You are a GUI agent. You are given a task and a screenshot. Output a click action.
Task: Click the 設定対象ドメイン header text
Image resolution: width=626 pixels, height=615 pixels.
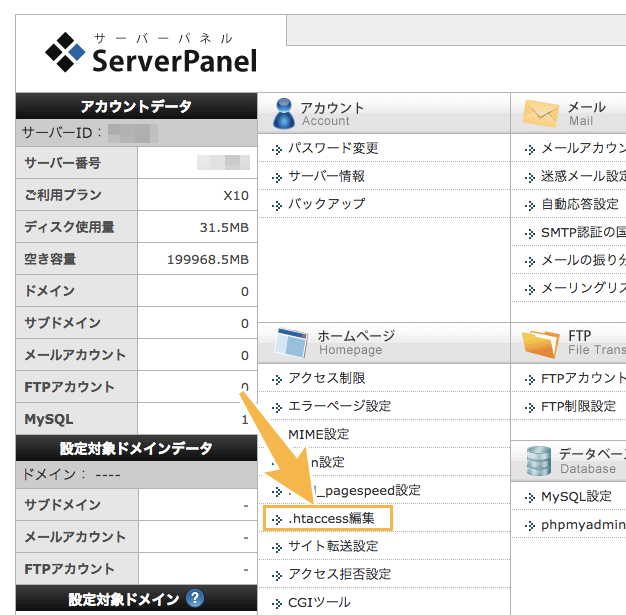coord(124,599)
